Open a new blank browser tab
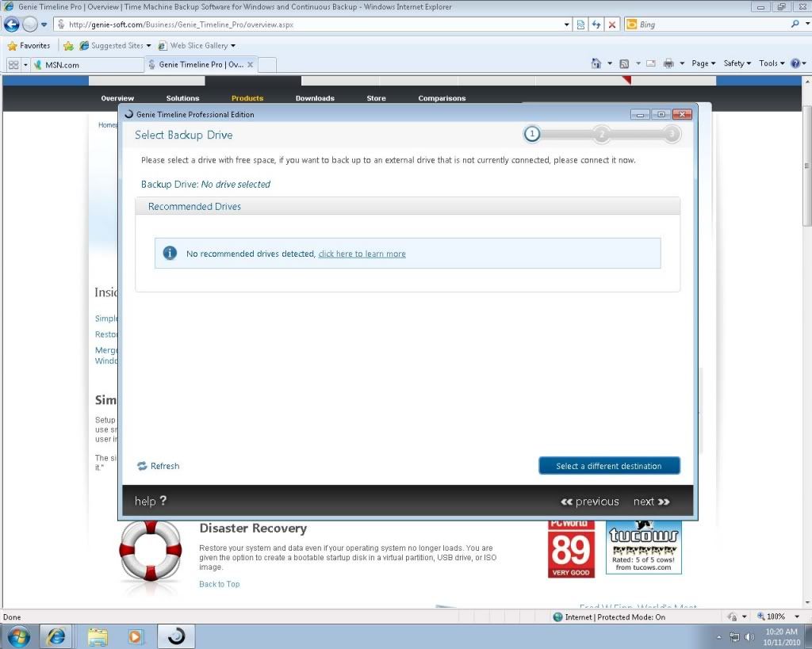 266,65
